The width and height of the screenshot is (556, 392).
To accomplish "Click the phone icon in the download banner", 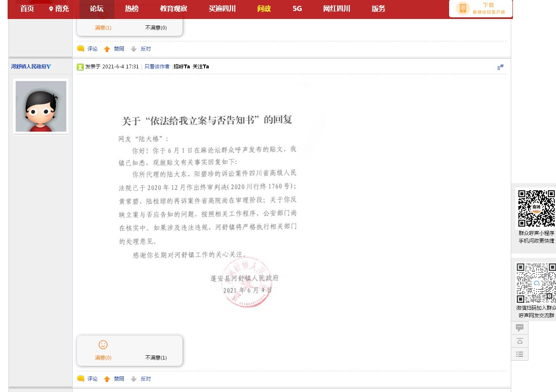I will [463, 8].
